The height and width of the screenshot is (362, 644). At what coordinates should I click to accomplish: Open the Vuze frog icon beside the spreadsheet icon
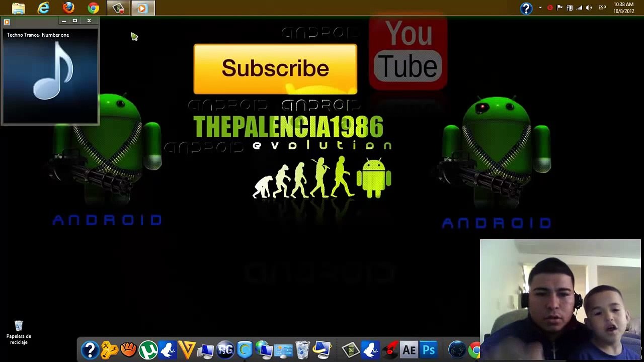point(370,350)
